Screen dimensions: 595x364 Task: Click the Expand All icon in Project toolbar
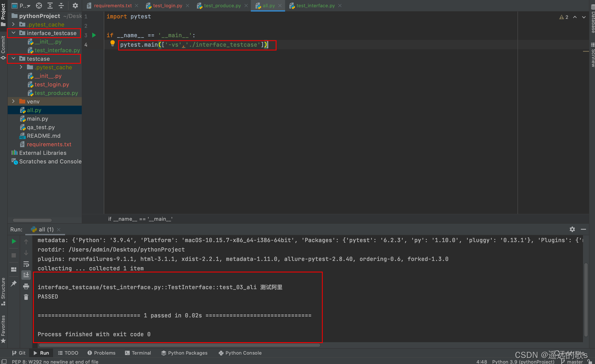50,6
